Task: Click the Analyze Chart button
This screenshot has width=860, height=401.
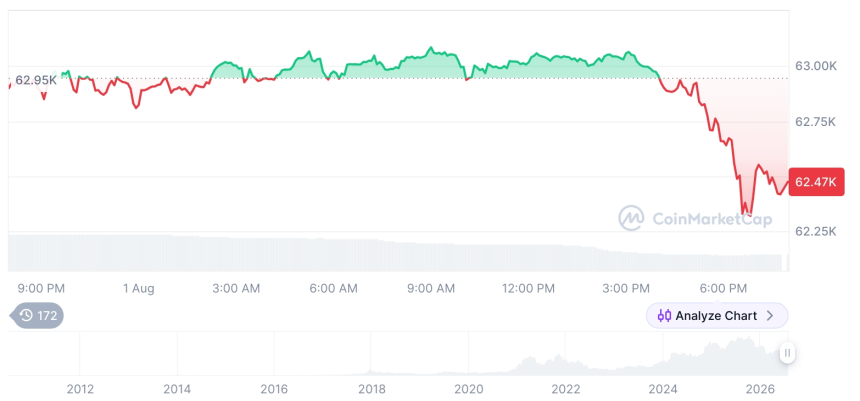Action: (x=717, y=315)
